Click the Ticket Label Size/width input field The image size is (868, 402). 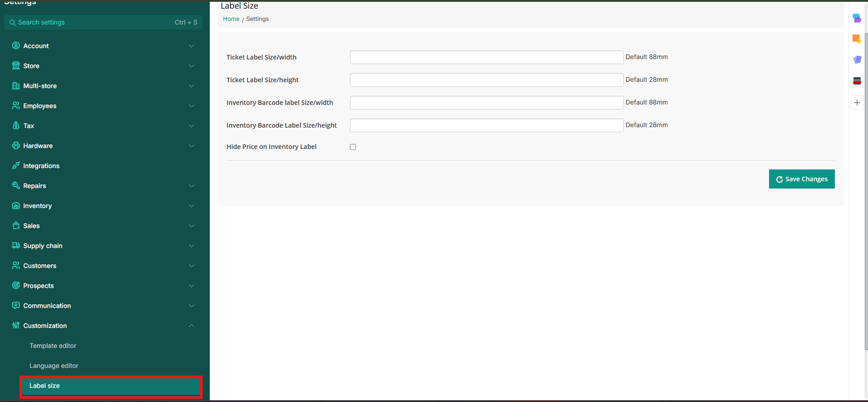[486, 57]
